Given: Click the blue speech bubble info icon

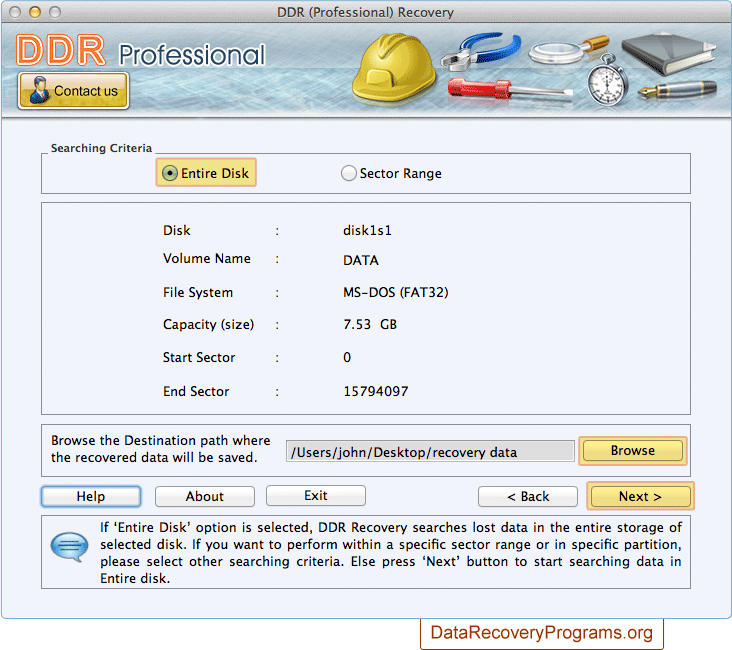Looking at the screenshot, I should [69, 546].
